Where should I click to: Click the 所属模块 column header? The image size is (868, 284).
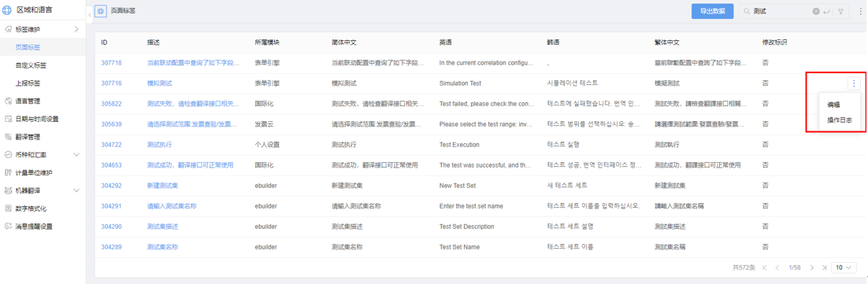[267, 42]
